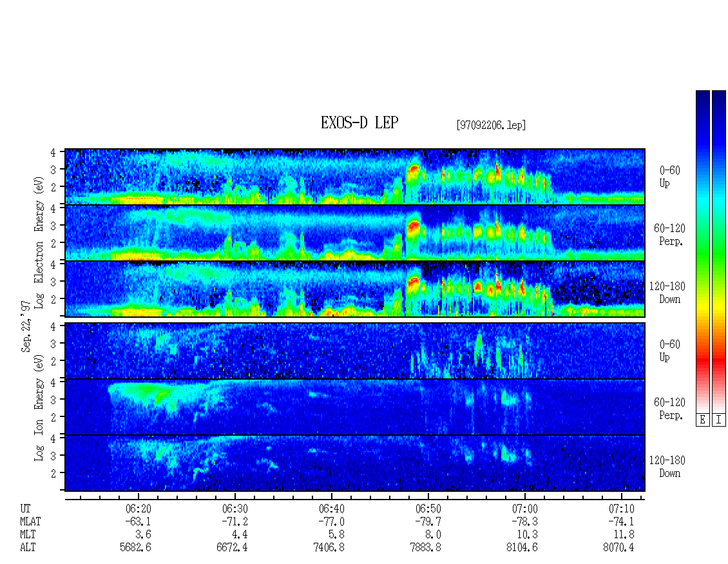
Task: Click the MLAT value -78.3
Action: click(x=524, y=521)
